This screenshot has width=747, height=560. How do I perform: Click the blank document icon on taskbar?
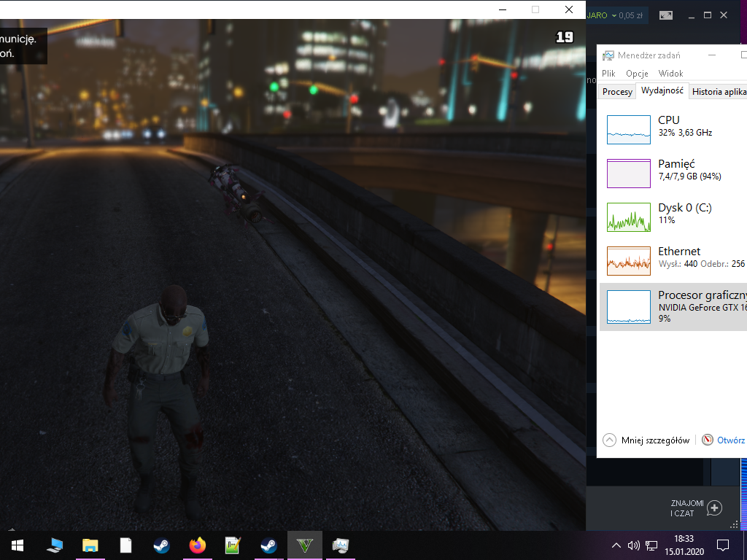pyautogui.click(x=125, y=545)
